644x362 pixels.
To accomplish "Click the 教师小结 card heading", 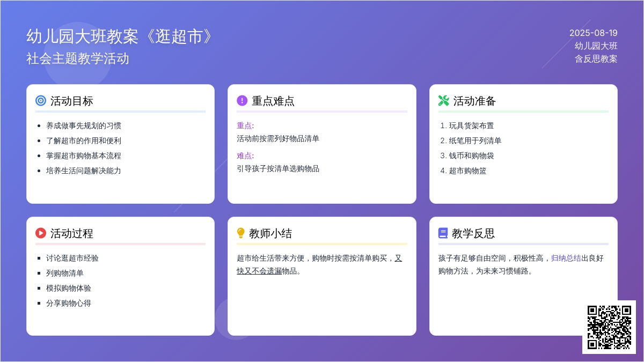I will pos(270,233).
